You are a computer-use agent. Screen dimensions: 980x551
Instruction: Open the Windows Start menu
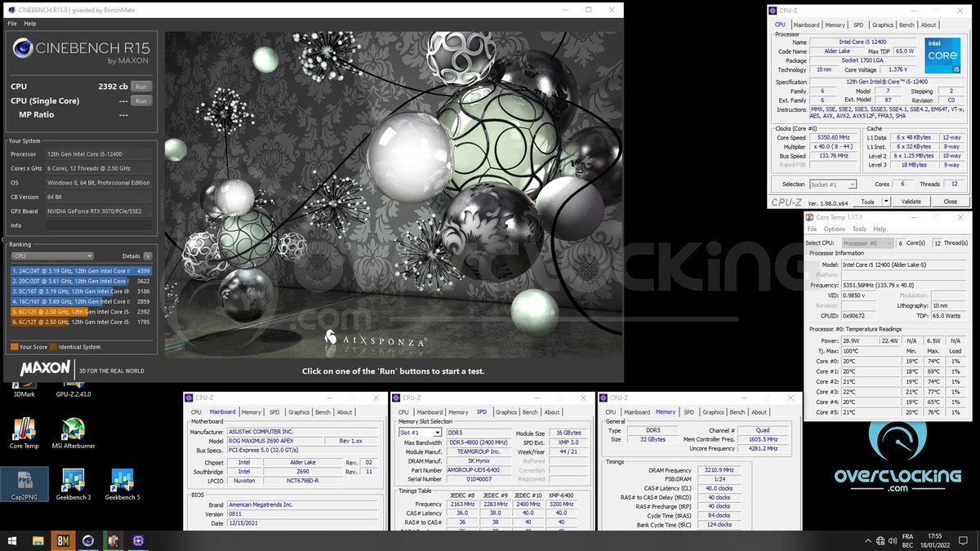click(13, 540)
